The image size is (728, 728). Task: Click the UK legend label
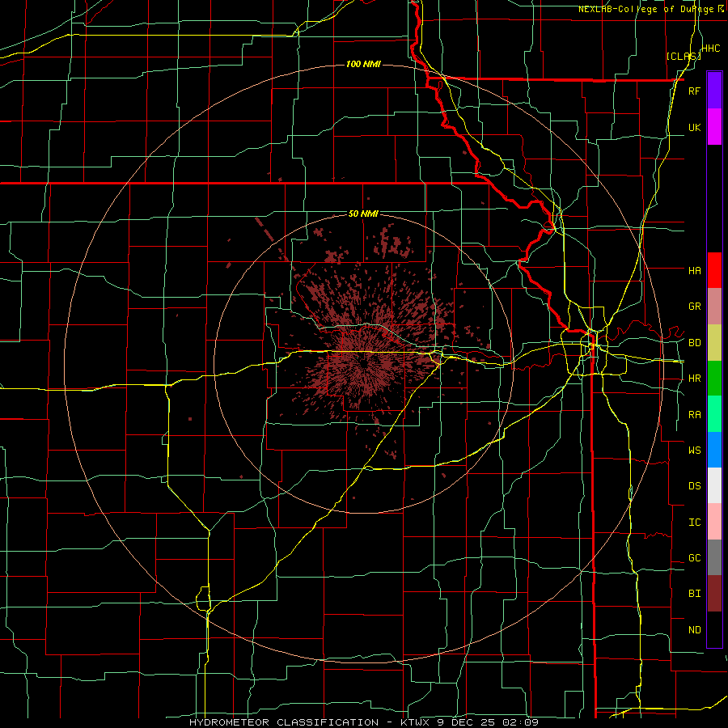[x=694, y=127]
